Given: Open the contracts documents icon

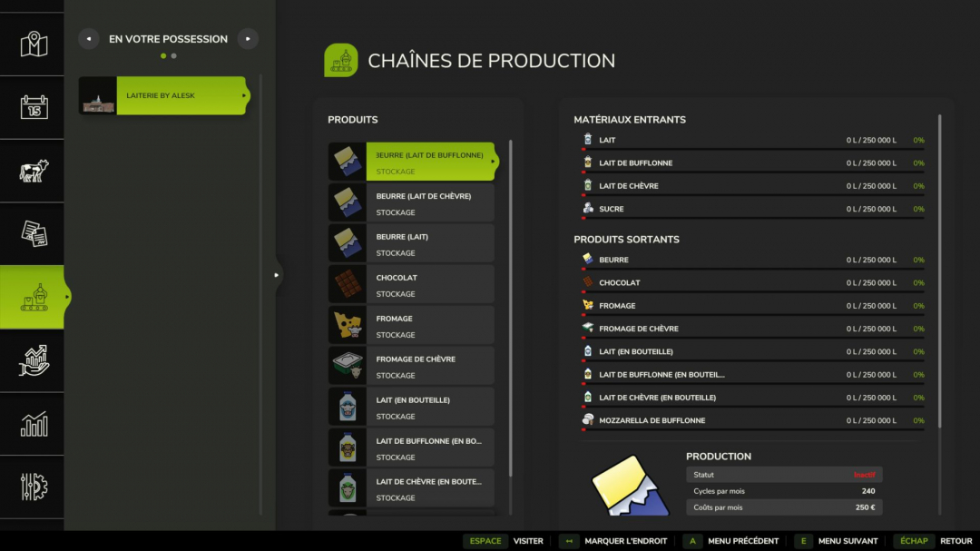Looking at the screenshot, I should [x=34, y=233].
